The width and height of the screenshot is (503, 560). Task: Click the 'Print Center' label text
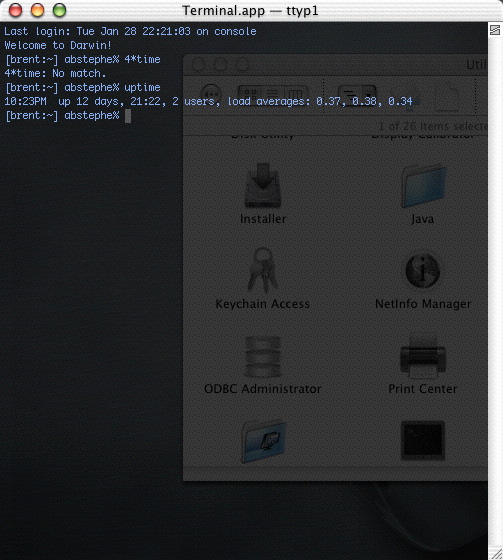423,389
